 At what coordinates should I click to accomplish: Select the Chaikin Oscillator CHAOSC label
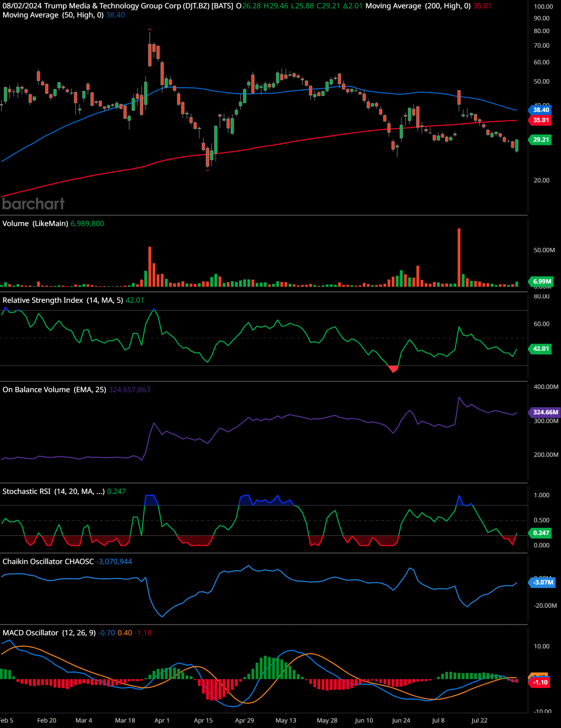tap(48, 562)
